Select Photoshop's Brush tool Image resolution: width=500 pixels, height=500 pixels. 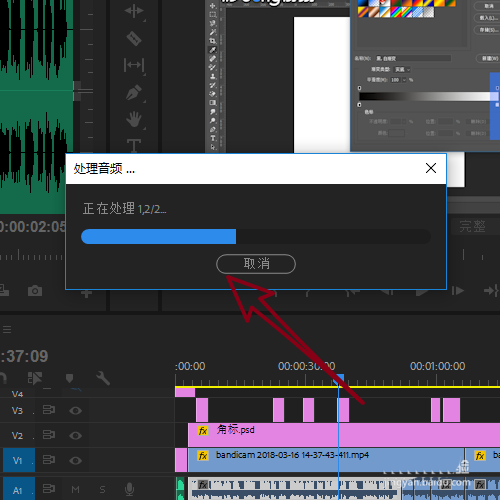[x=213, y=67]
